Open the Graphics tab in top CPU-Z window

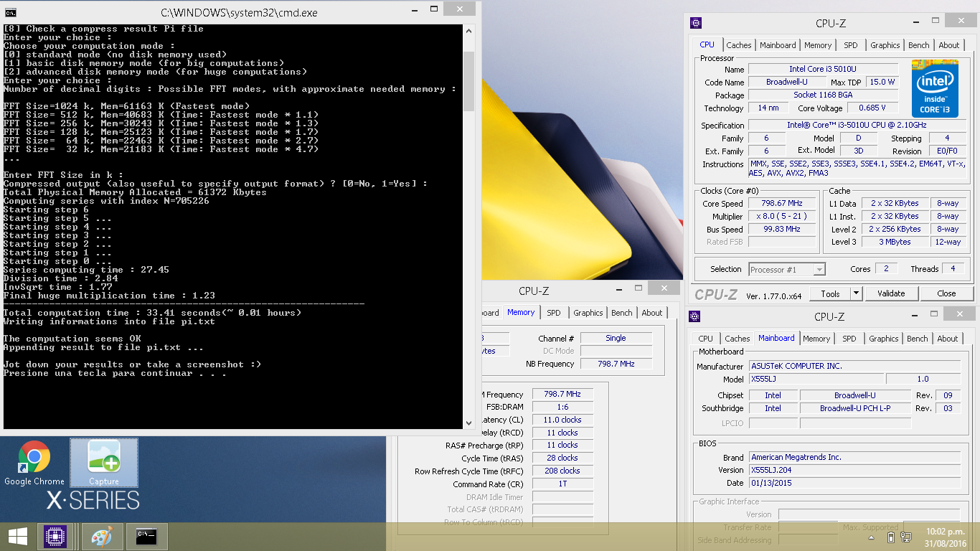pos(885,45)
